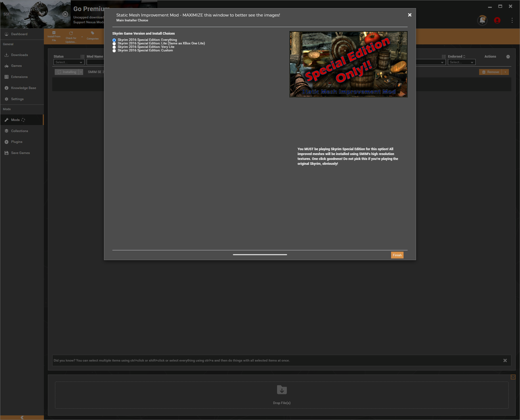Image resolution: width=520 pixels, height=420 pixels.
Task: Click Remove for SMIM SE mod
Action: point(491,72)
